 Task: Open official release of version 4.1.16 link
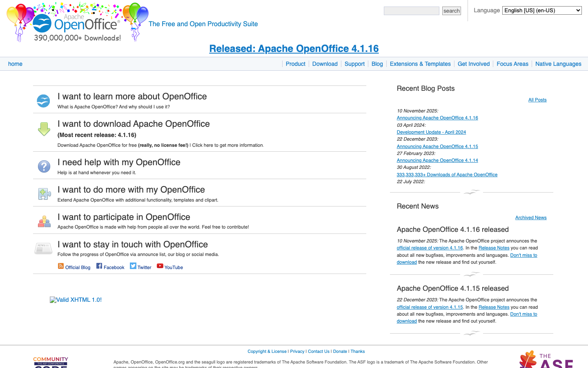430,248
